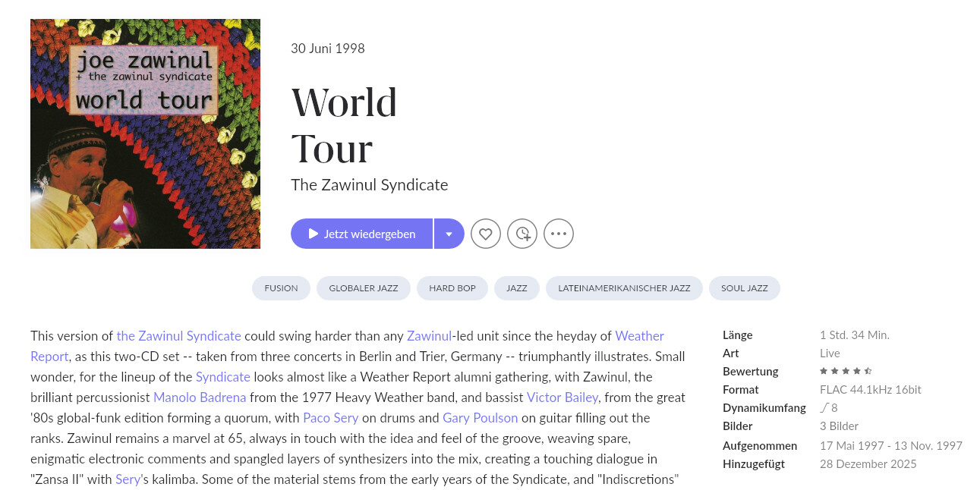Choose the Hard Bop genre tag
980x490 pixels.
(x=452, y=288)
